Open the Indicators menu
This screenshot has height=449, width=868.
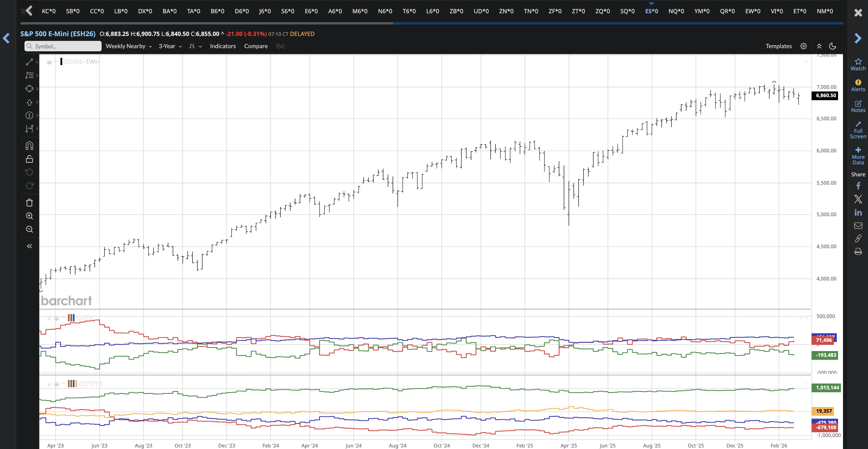pos(223,46)
